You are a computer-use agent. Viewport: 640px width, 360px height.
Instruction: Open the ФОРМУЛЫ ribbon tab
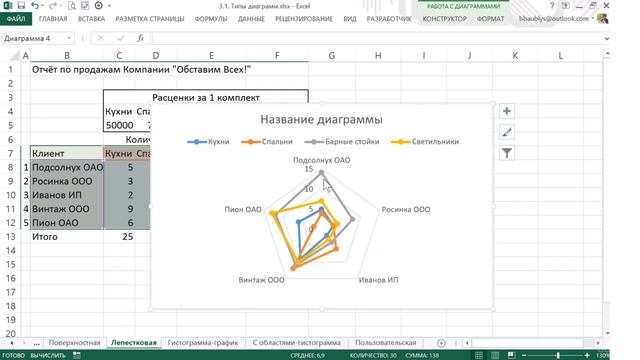pyautogui.click(x=211, y=19)
